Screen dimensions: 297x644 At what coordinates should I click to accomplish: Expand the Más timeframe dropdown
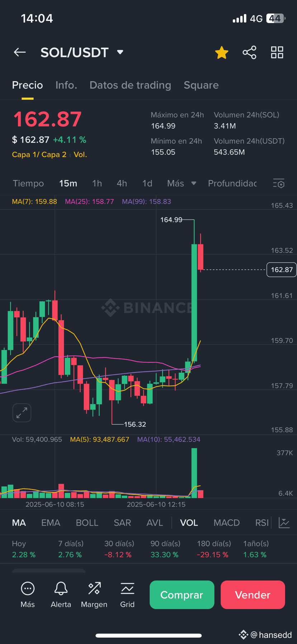[x=181, y=184]
